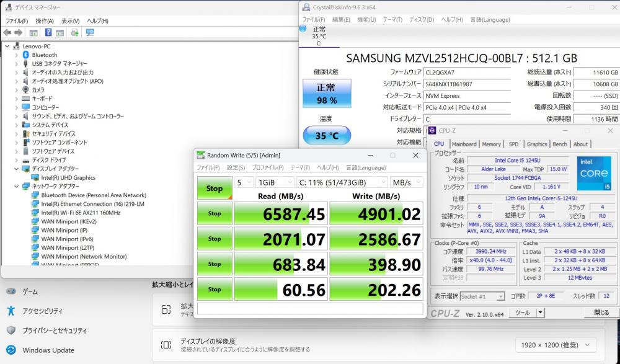Click the アクセシビリティ icon in Settings sidebar
Image resolution: width=620 pixels, height=364 pixels.
click(x=11, y=311)
